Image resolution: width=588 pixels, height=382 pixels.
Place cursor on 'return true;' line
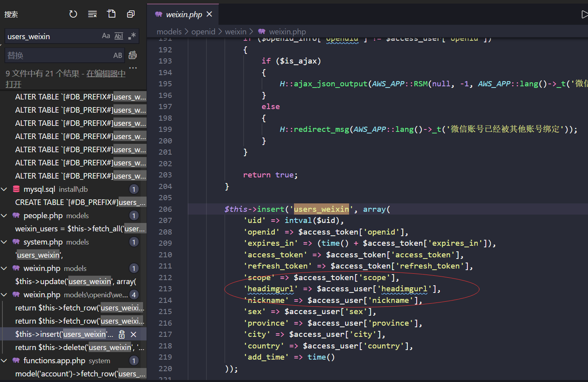(x=270, y=175)
